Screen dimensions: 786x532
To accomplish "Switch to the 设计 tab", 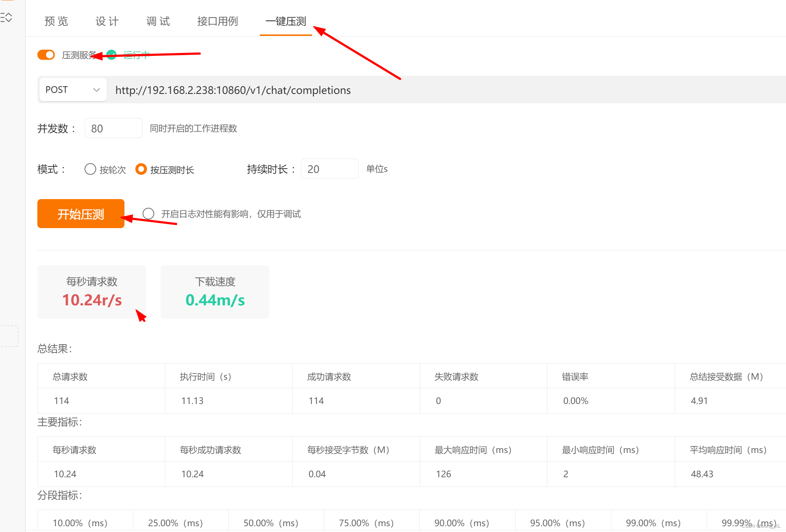I will (107, 21).
